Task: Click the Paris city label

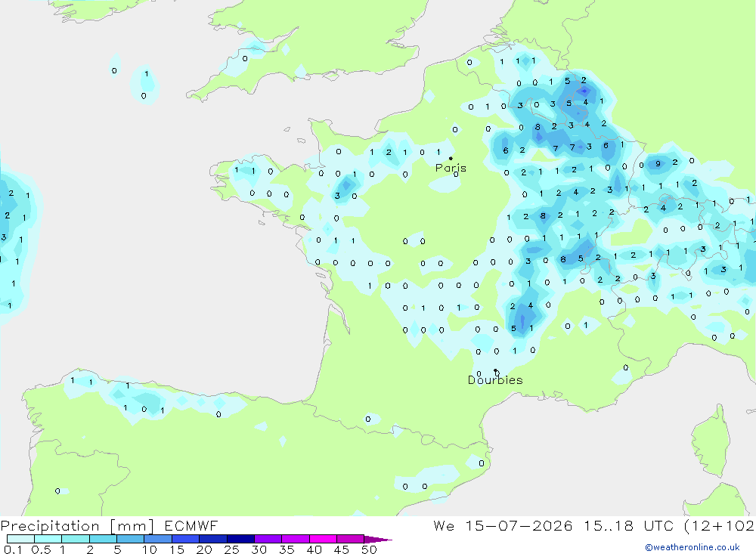Action: (451, 168)
